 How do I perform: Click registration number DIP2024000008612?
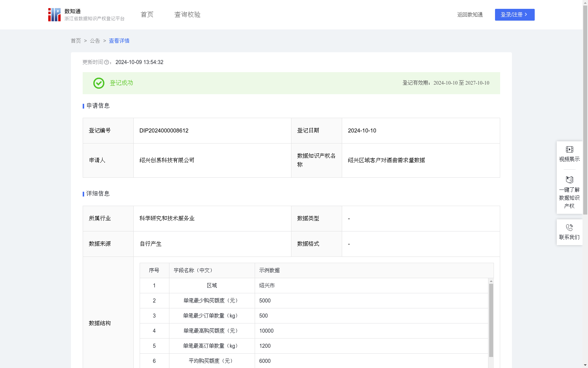click(164, 131)
